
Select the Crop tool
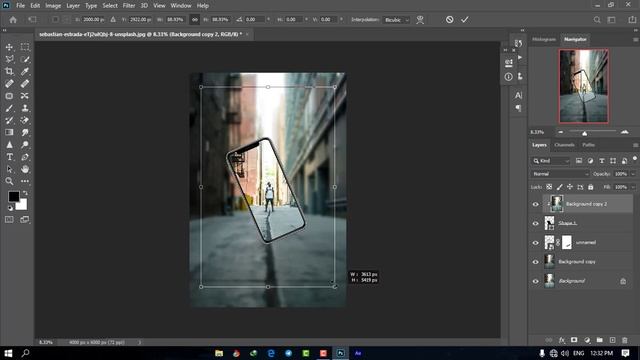[9, 71]
